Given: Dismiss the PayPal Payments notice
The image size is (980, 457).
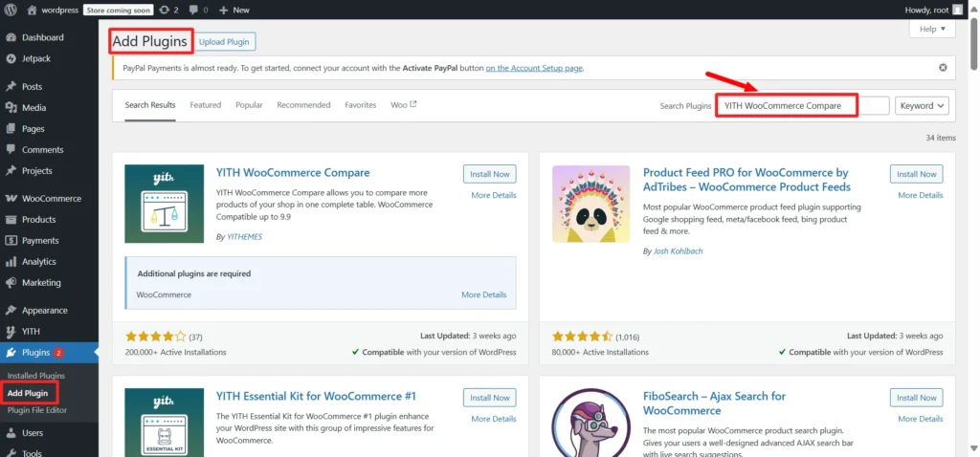Looking at the screenshot, I should 943,68.
